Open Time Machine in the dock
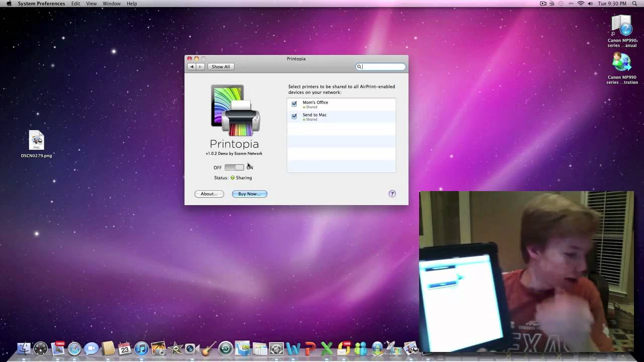 pos(225,348)
